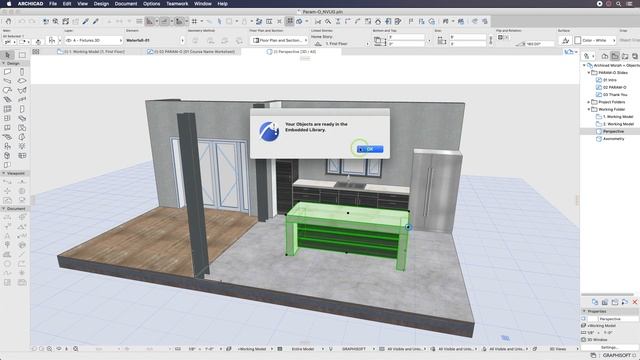The height and width of the screenshot is (360, 640).
Task: Switch navigator to View Map icon
Action: [615, 56]
